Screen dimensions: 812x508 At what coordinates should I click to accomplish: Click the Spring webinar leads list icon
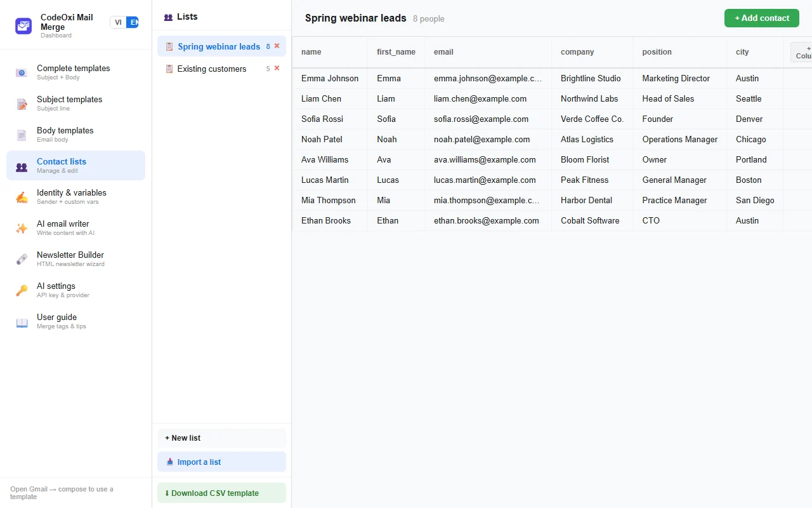click(x=169, y=46)
